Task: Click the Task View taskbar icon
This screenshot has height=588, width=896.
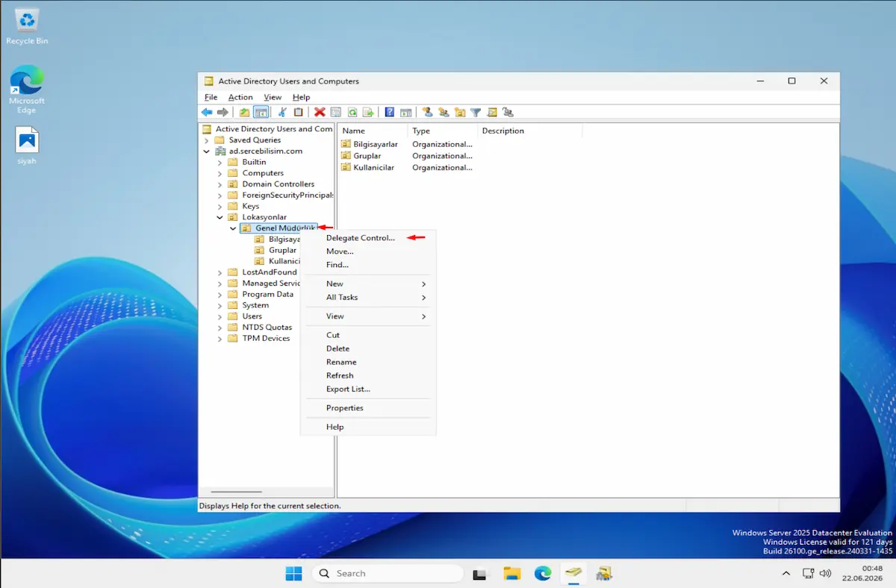Action: click(x=480, y=573)
